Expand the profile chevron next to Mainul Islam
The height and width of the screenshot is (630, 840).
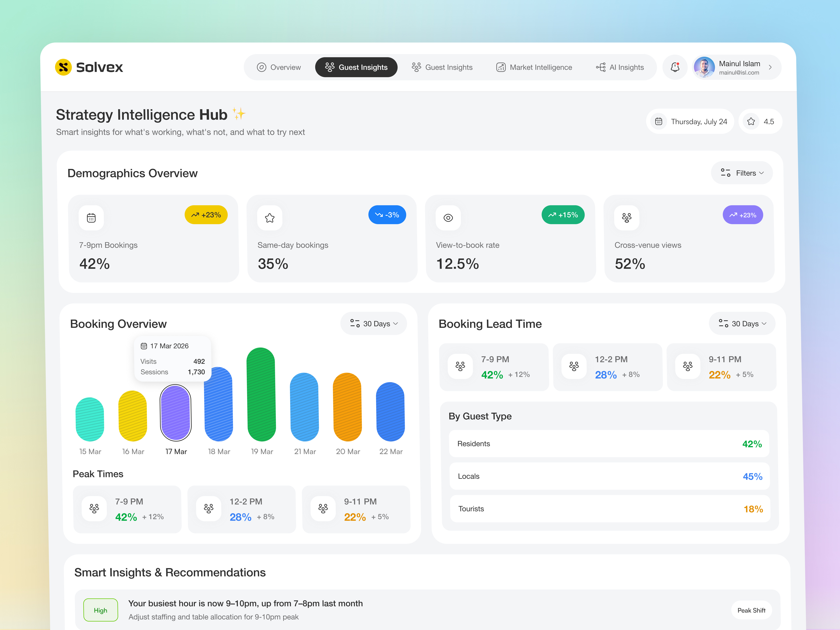(771, 67)
